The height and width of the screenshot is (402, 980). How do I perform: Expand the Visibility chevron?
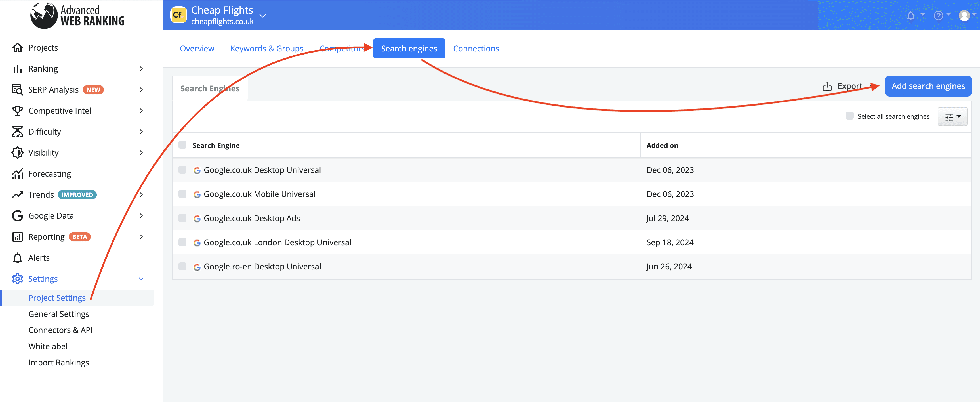click(x=141, y=153)
